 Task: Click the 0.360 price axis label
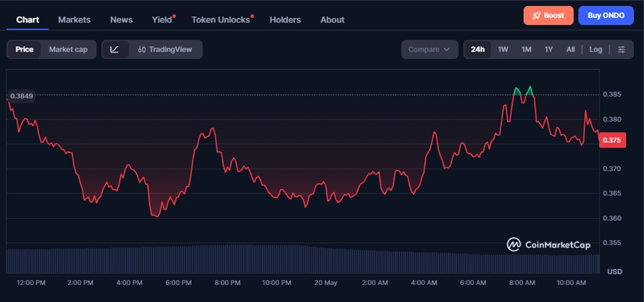click(x=610, y=217)
